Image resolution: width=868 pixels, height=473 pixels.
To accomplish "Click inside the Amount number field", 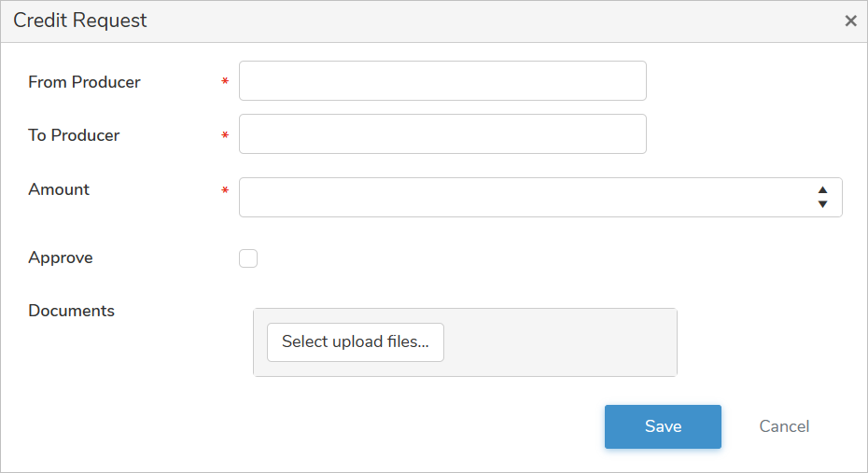I will [x=523, y=198].
